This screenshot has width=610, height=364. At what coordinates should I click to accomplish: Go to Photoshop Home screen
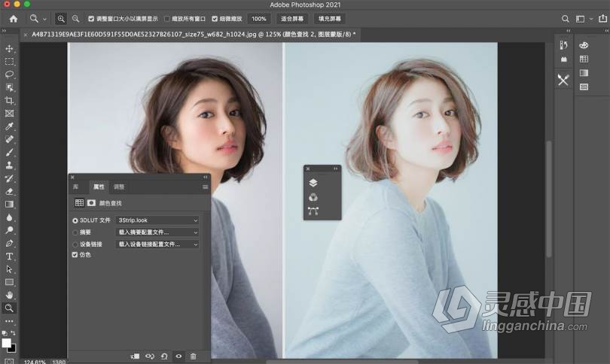14,19
